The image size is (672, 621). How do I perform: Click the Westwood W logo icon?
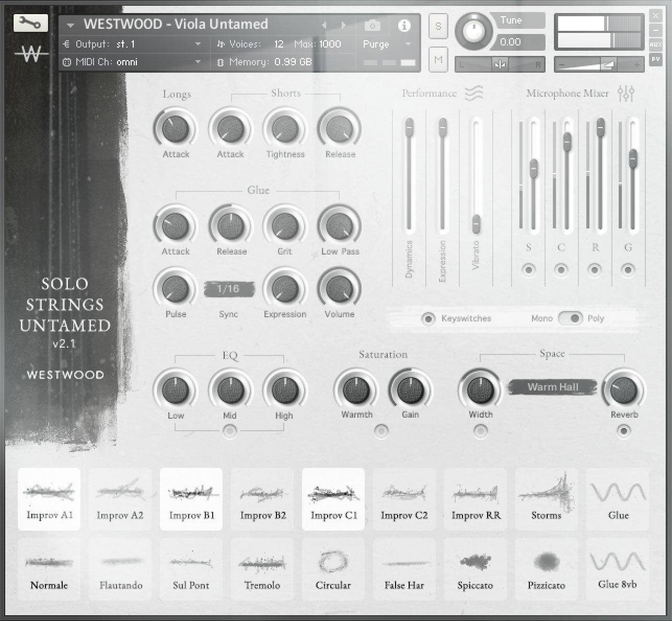31,54
